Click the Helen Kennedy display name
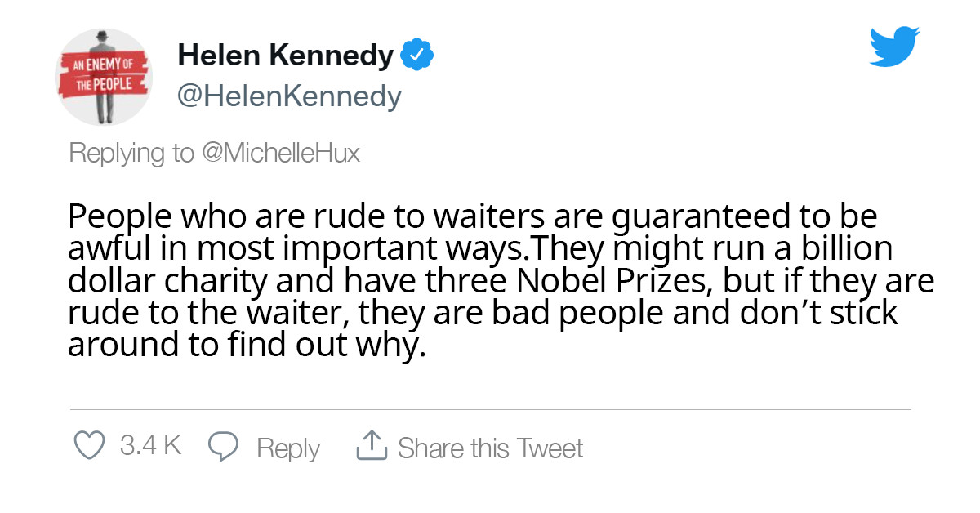980x513 pixels. (285, 56)
